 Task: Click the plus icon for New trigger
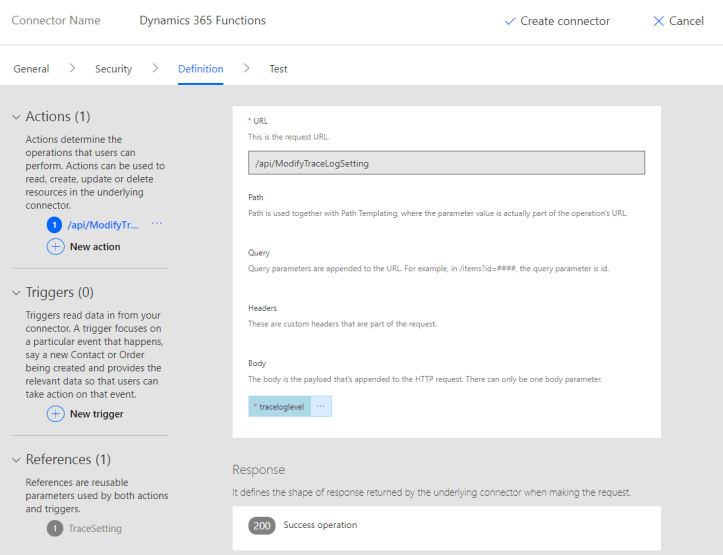(x=56, y=414)
